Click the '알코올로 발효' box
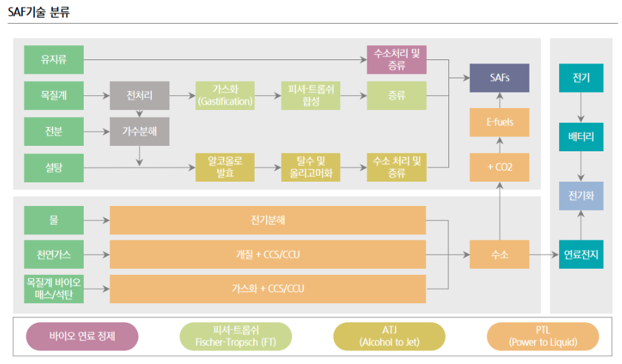This screenshot has width=622, height=364. point(225,167)
